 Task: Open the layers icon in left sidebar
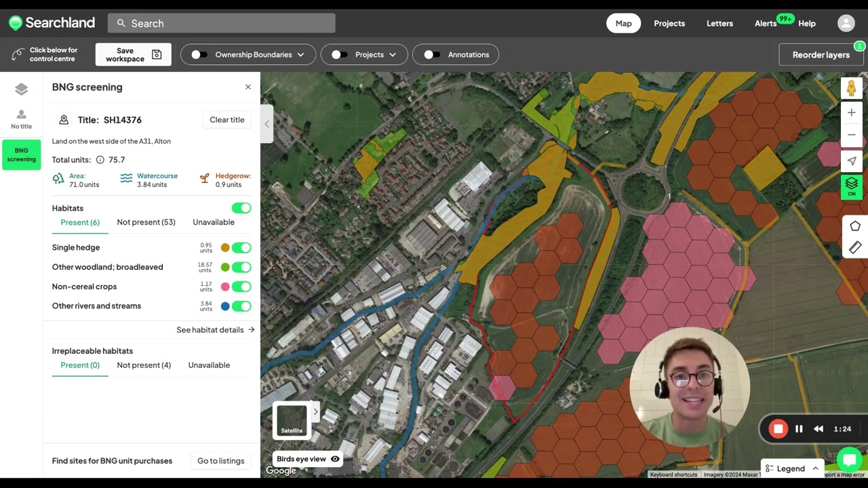(x=21, y=89)
